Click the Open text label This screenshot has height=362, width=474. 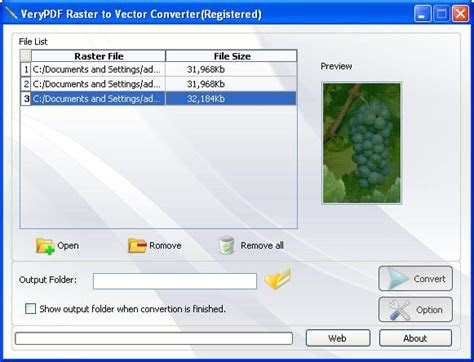[x=68, y=246]
